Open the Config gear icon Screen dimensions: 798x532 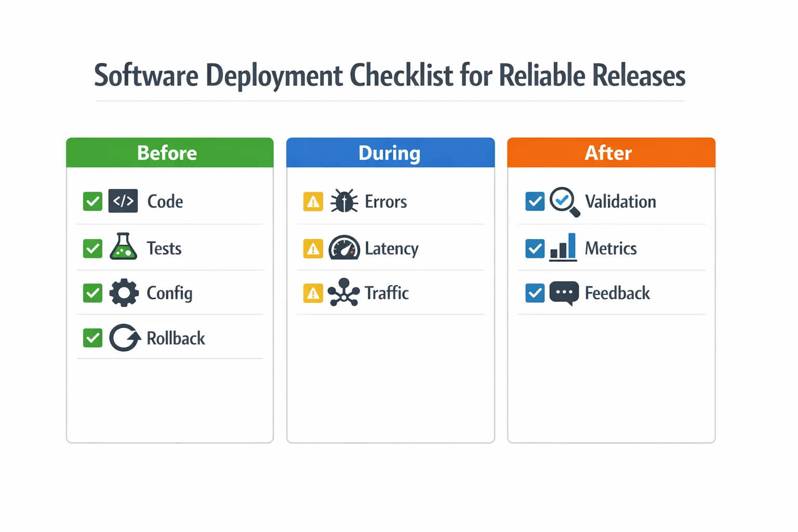coord(123,292)
